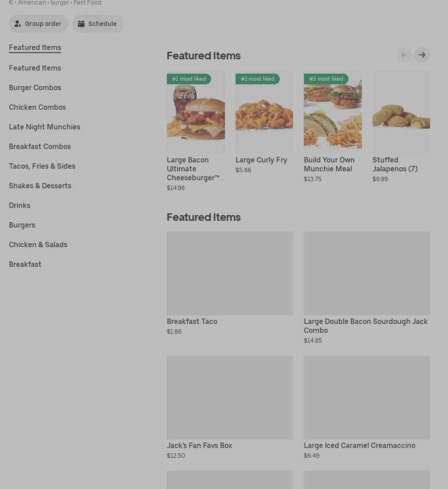Click the Group order person icon
The height and width of the screenshot is (489, 448).
click(18, 24)
